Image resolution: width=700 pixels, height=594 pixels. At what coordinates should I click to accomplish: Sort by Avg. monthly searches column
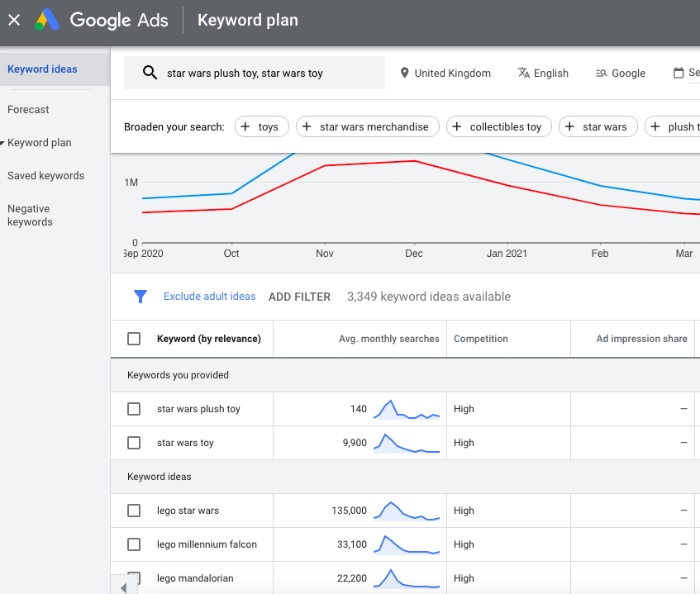tap(388, 339)
